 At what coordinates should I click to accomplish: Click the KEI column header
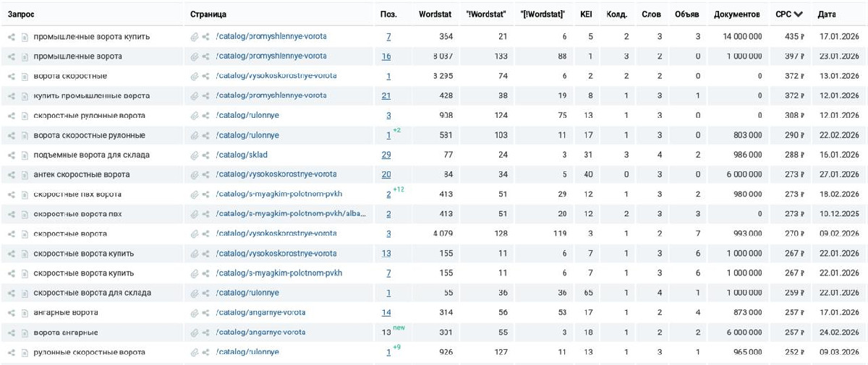[x=586, y=14]
